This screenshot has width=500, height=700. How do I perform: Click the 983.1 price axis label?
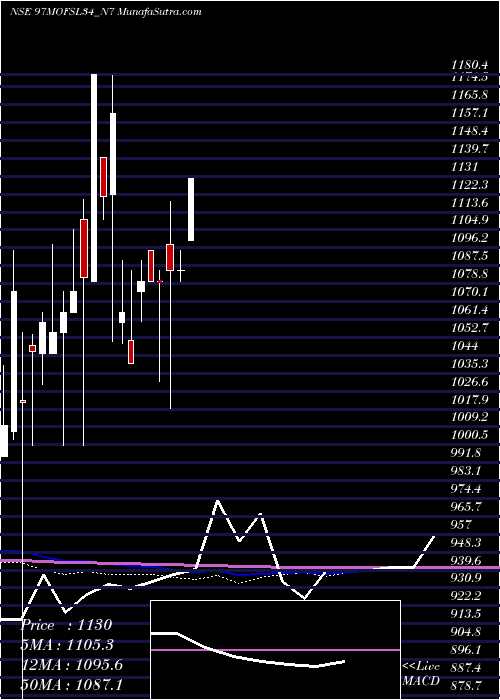click(467, 471)
